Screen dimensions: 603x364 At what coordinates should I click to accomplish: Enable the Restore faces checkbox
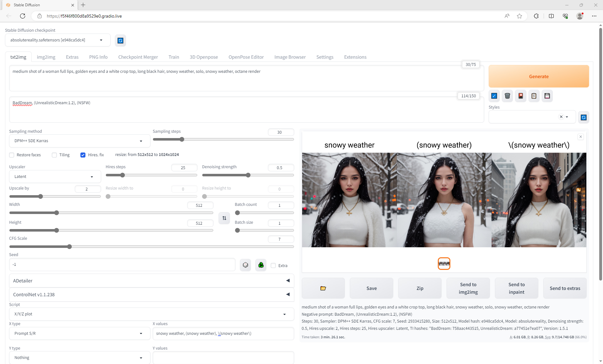[12, 155]
